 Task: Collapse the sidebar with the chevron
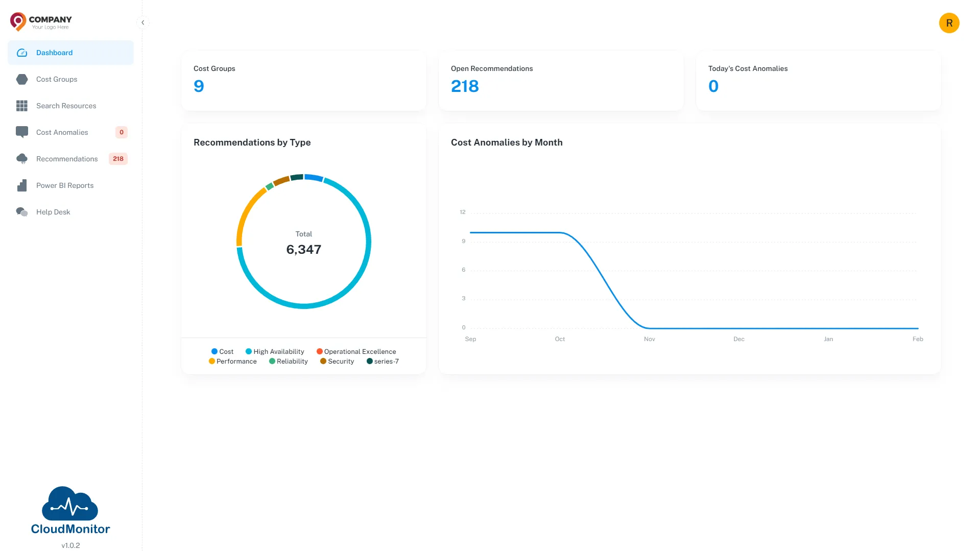pyautogui.click(x=143, y=22)
